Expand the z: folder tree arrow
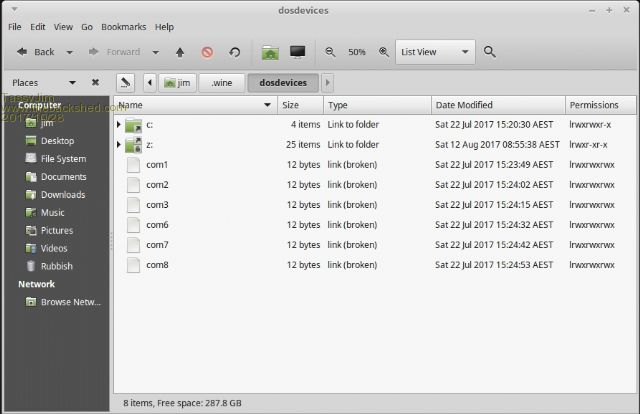This screenshot has height=414, width=640. (x=119, y=145)
